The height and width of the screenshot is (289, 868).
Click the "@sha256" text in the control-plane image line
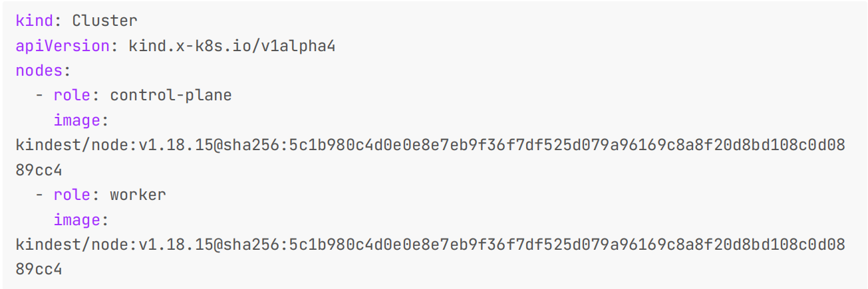coord(246,145)
